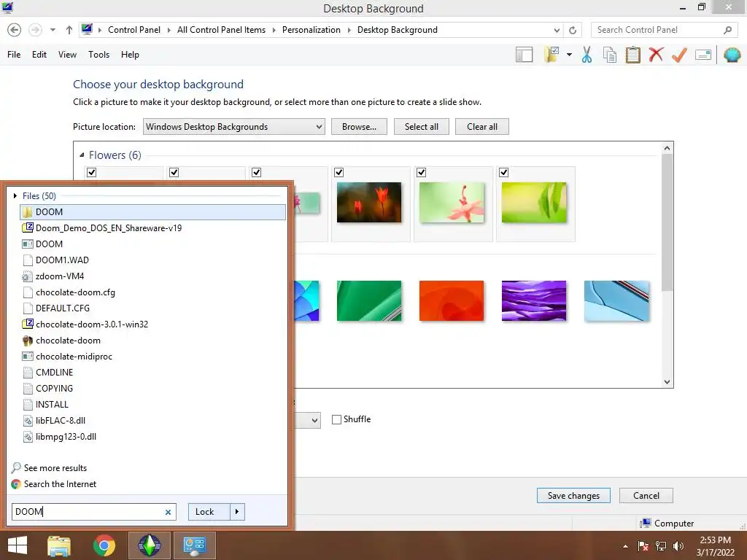Go back with the Back arrow
Image resolution: width=747 pixels, height=560 pixels.
15,30
